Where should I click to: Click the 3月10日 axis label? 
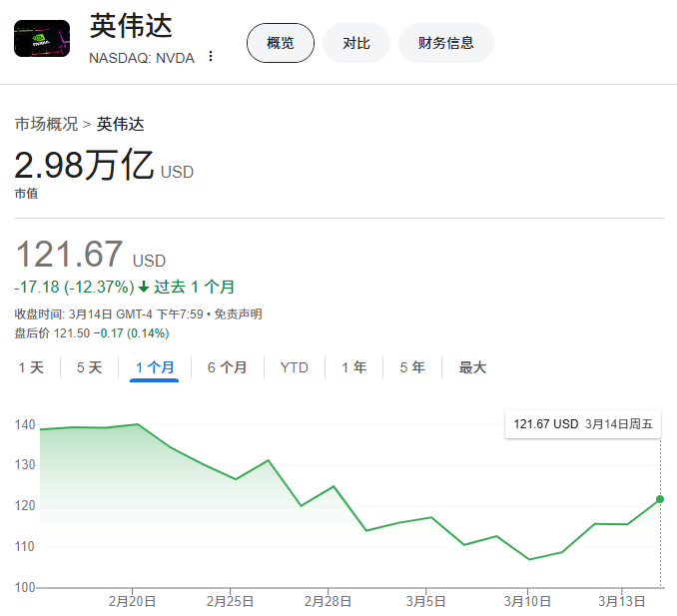pos(527,601)
